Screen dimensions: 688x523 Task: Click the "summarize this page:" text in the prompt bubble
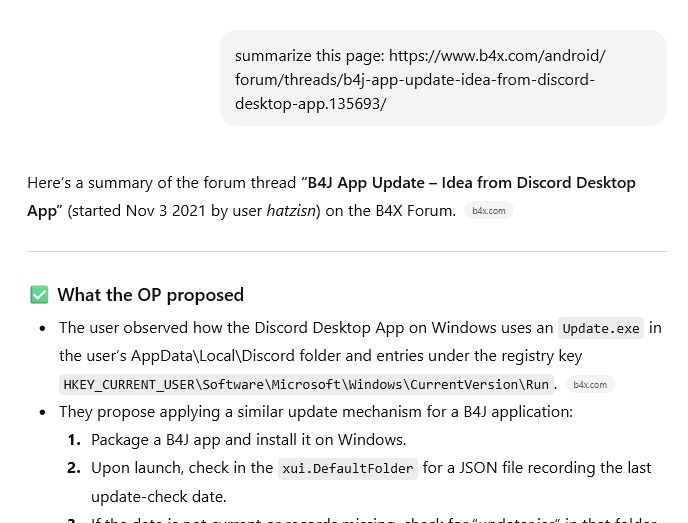pos(309,56)
